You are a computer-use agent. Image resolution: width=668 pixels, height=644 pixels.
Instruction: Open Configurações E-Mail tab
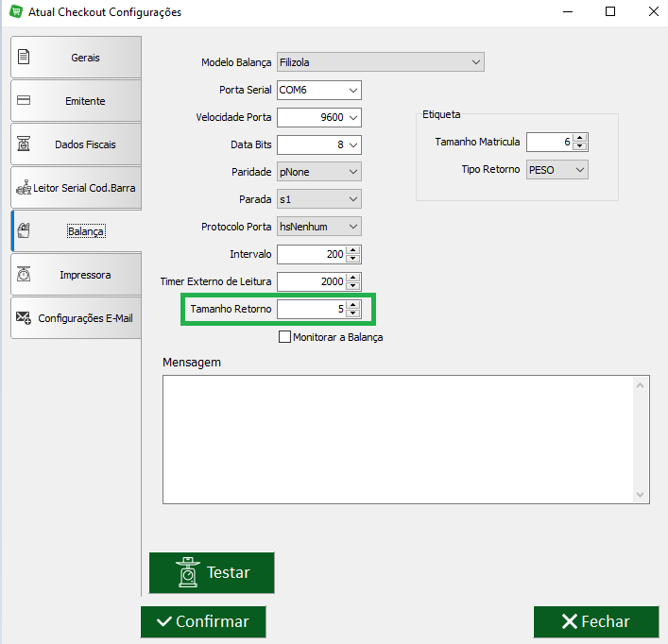pyautogui.click(x=76, y=318)
